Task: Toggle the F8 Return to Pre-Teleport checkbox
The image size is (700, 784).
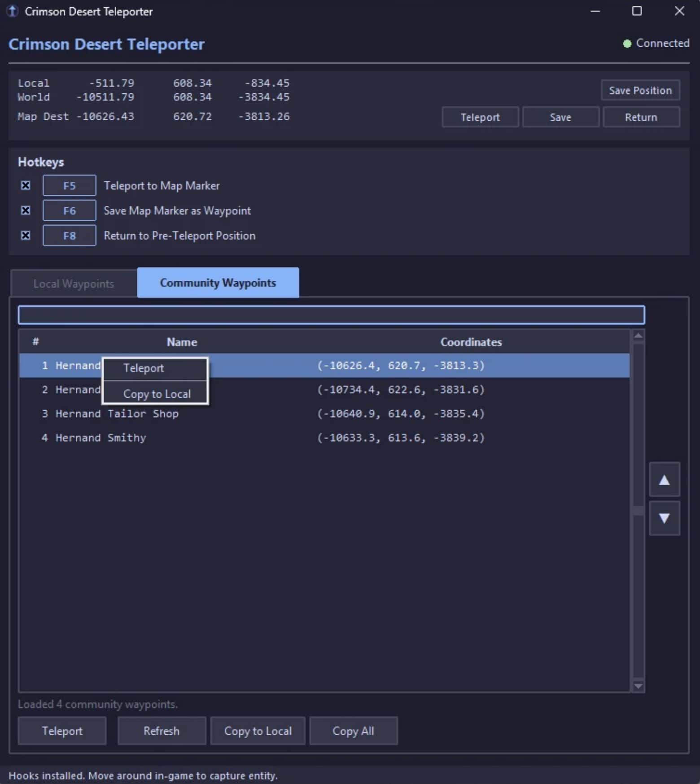Action: click(26, 236)
